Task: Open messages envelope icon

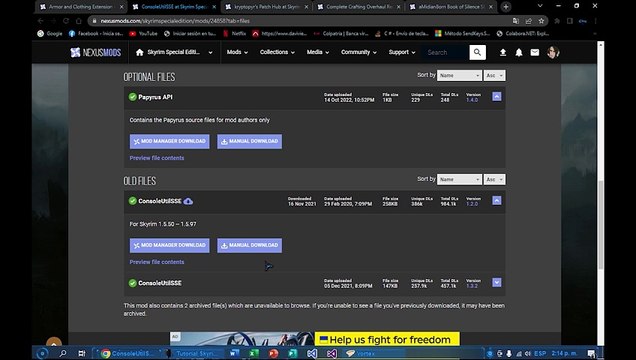Action: 535,52
